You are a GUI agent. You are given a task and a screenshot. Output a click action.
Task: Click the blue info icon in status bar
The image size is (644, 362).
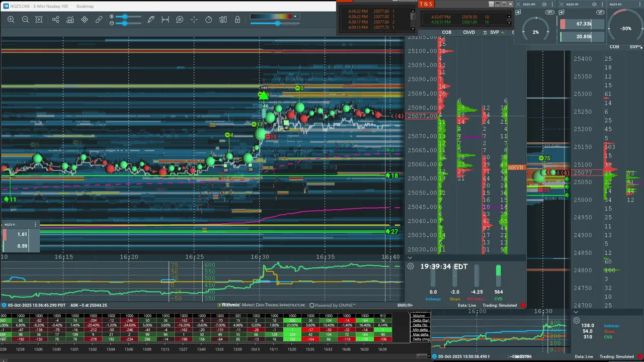pos(4,305)
